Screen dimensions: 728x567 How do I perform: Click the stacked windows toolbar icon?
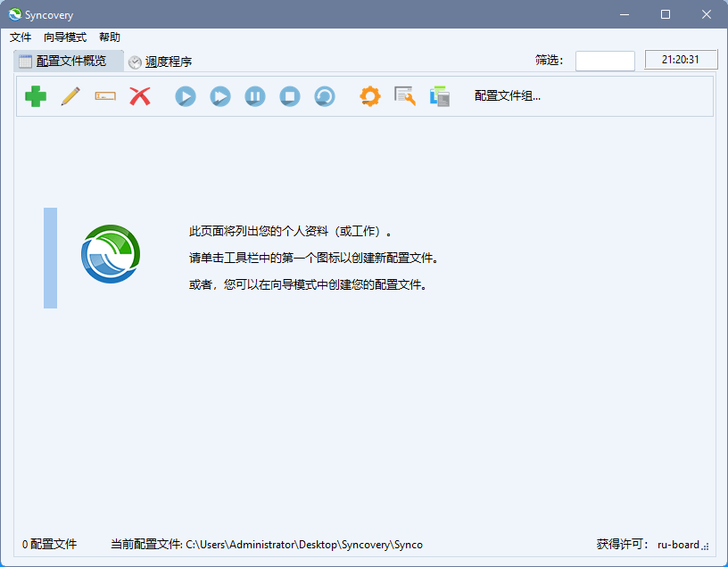click(440, 96)
